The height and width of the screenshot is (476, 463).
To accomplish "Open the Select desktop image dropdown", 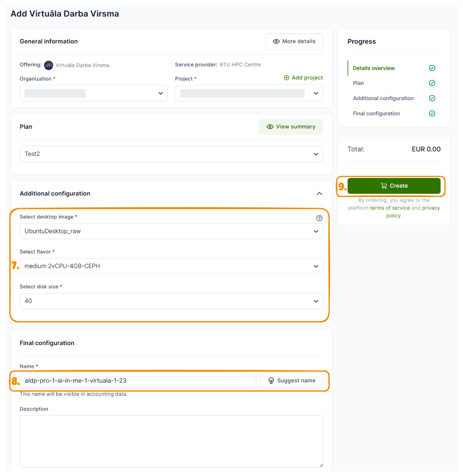I will click(x=171, y=231).
